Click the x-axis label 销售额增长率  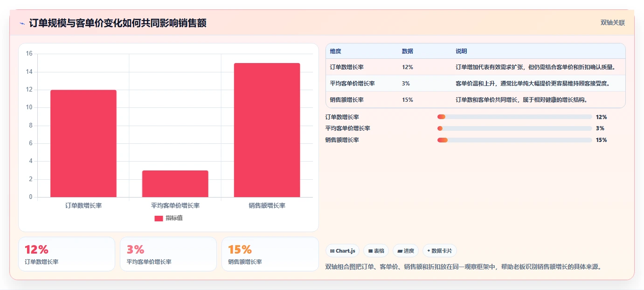point(267,205)
